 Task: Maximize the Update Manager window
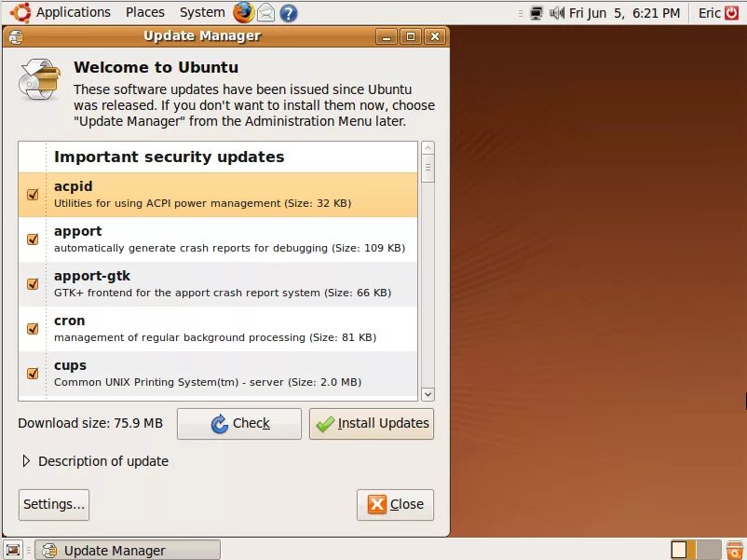pyautogui.click(x=411, y=36)
